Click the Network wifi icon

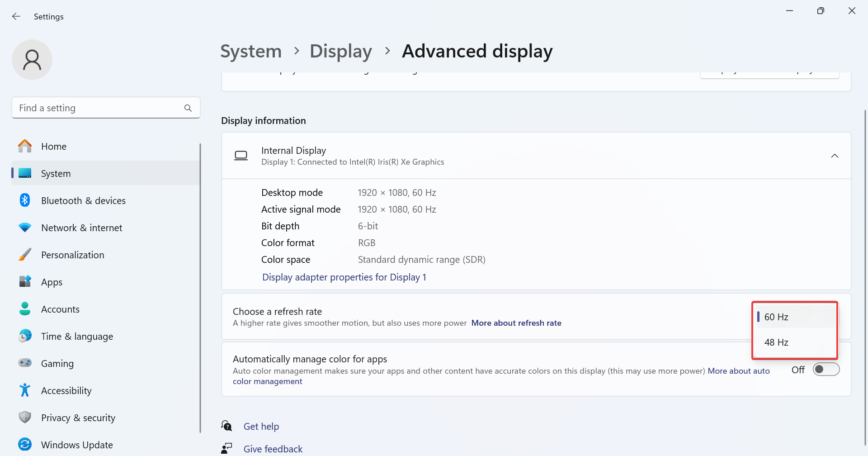[25, 228]
